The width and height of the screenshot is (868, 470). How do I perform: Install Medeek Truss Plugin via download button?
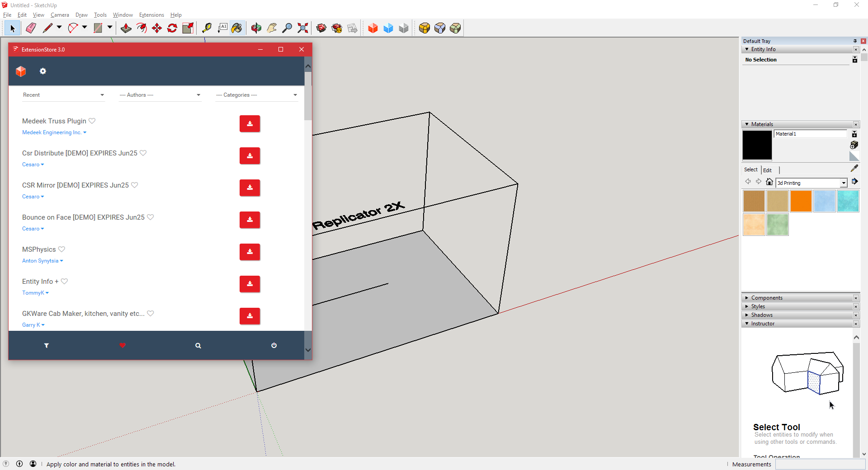(x=250, y=124)
